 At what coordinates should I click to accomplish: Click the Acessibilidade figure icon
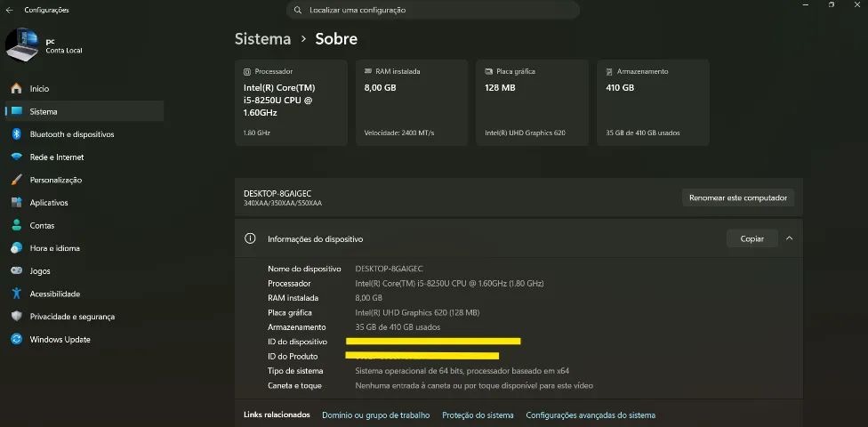[x=17, y=294]
